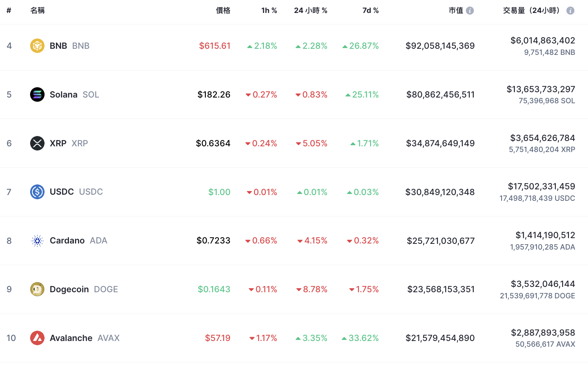588x365 pixels.
Task: Click the Cardano coin logo icon
Action: [37, 241]
